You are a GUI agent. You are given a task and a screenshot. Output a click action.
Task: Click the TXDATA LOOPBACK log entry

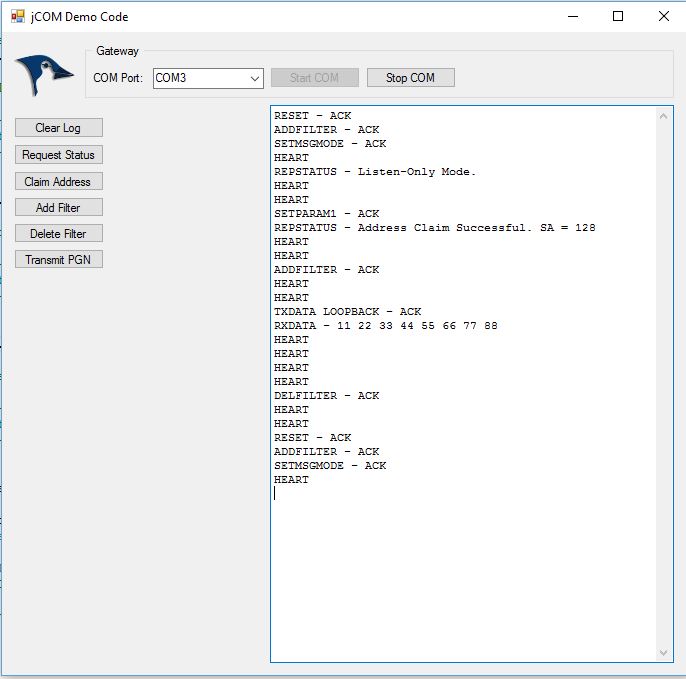pyautogui.click(x=347, y=312)
